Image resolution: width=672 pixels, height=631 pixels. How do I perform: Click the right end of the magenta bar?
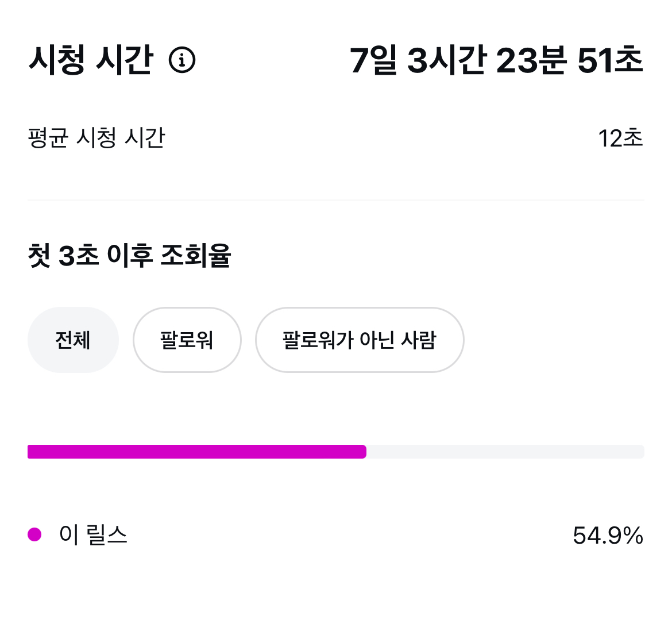click(362, 452)
